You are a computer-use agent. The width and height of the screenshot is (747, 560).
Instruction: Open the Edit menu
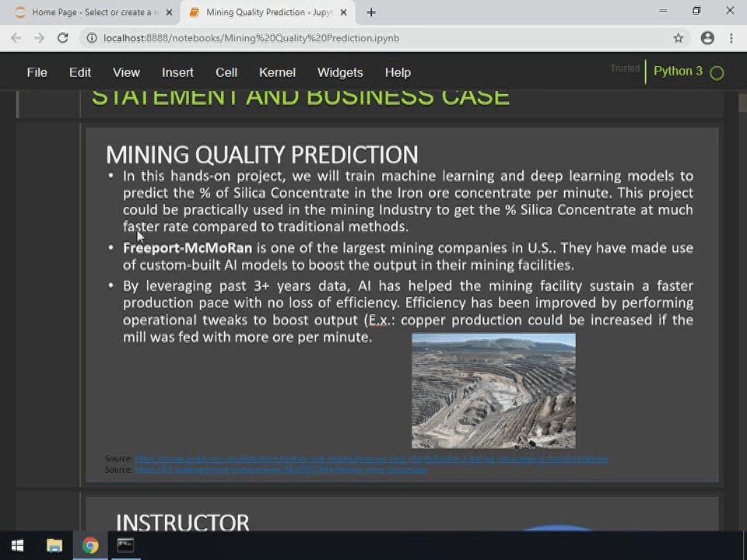80,72
